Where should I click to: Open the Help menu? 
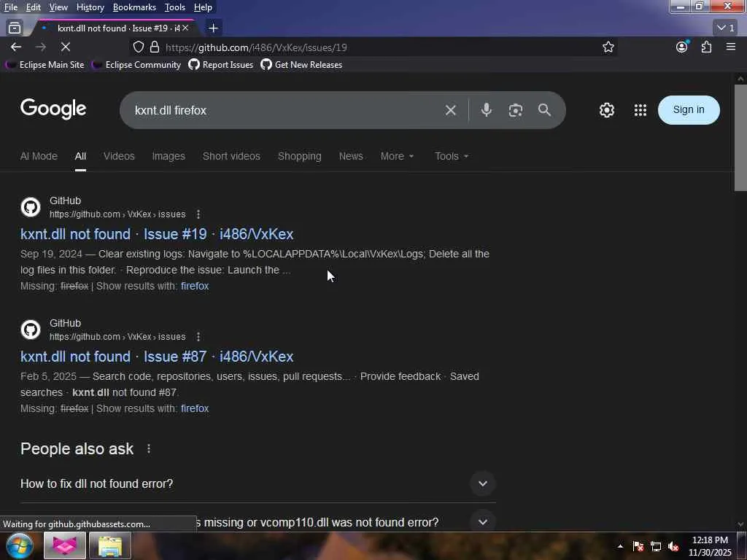click(x=203, y=7)
